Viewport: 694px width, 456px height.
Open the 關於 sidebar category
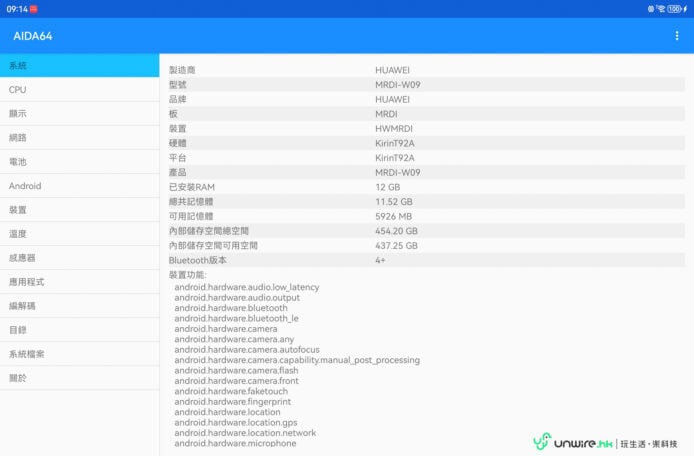pos(80,378)
